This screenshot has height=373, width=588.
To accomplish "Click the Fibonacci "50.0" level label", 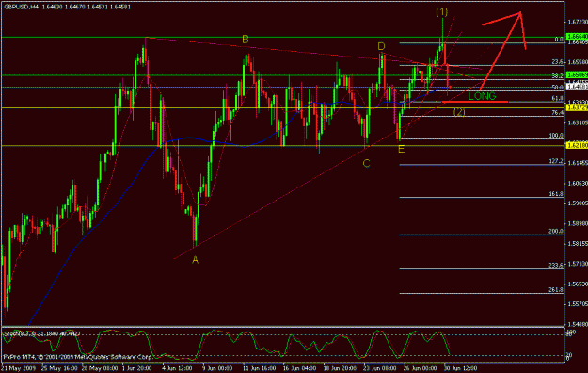I will [x=557, y=88].
